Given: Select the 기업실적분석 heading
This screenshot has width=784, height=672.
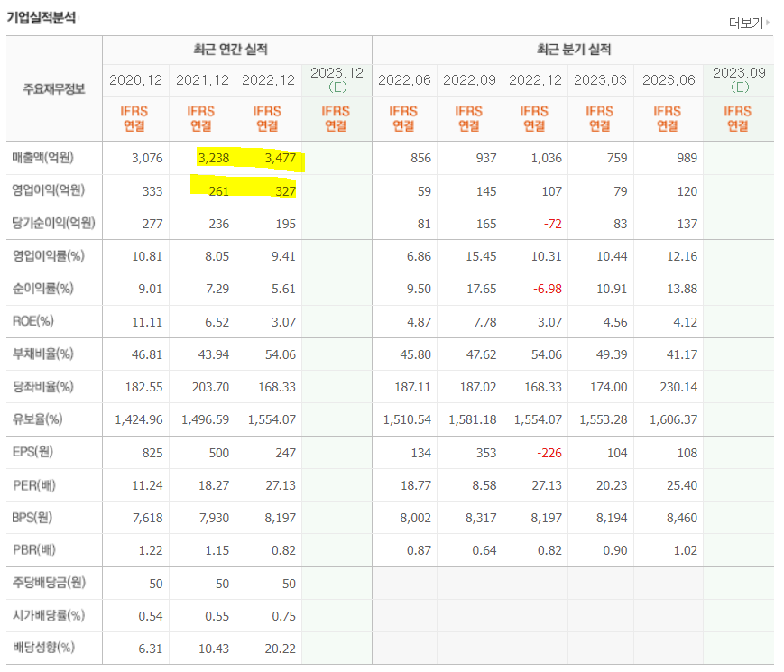Looking at the screenshot, I should click(x=41, y=18).
